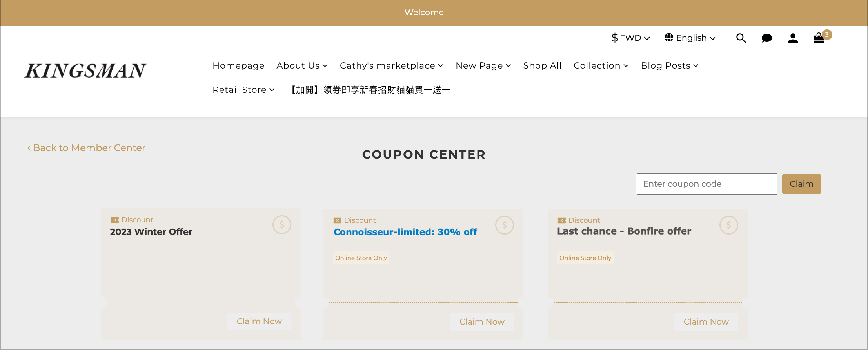Expand the About Us menu
The width and height of the screenshot is (868, 350).
point(302,65)
